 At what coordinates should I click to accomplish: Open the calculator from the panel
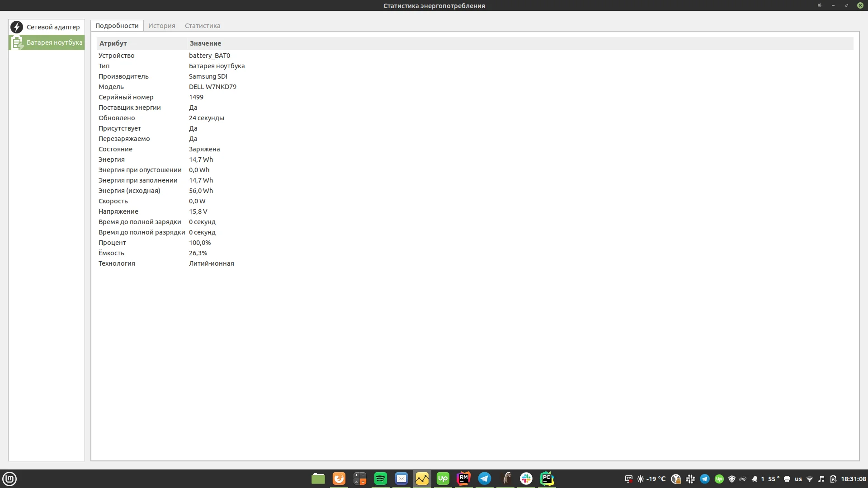tap(360, 479)
